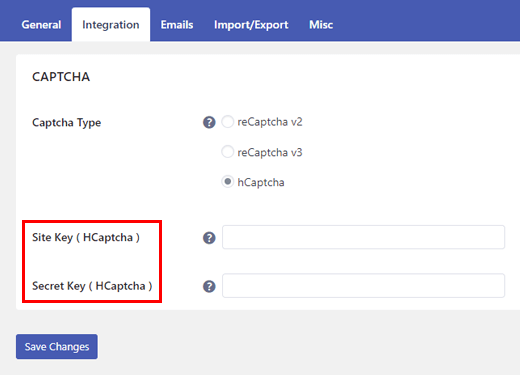
Task: Click the Captcha Type label
Action: (66, 123)
